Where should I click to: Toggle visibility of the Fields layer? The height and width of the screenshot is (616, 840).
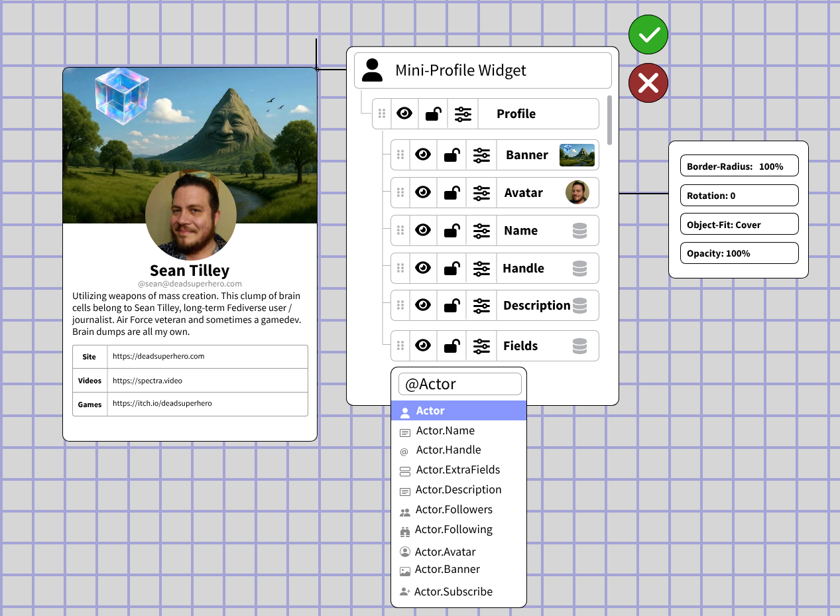(422, 346)
